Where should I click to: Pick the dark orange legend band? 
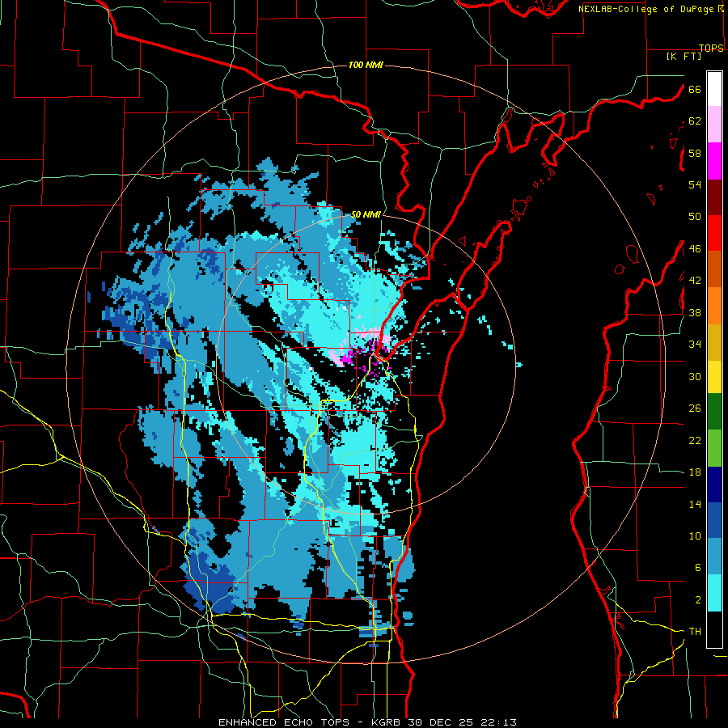pyautogui.click(x=714, y=269)
